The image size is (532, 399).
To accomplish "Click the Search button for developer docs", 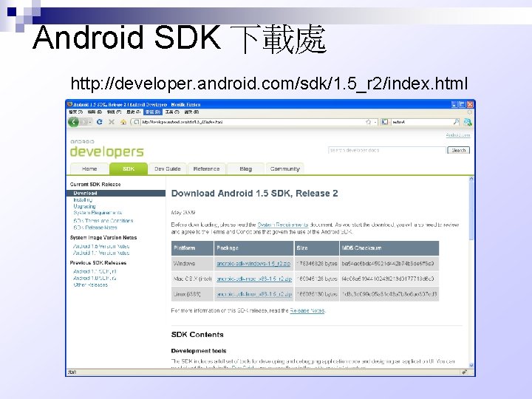I will (458, 150).
